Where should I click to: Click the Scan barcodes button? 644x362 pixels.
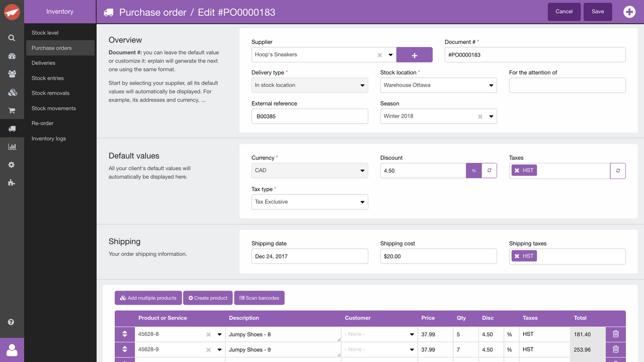[x=259, y=298]
